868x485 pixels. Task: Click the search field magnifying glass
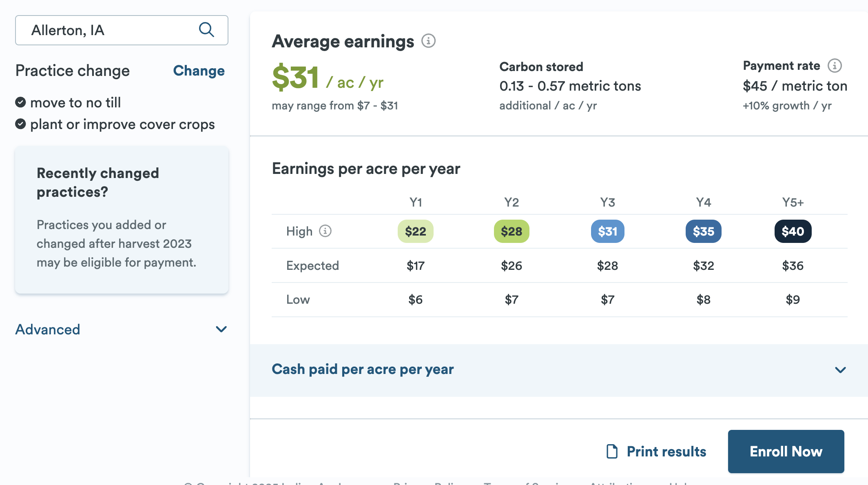pos(206,30)
